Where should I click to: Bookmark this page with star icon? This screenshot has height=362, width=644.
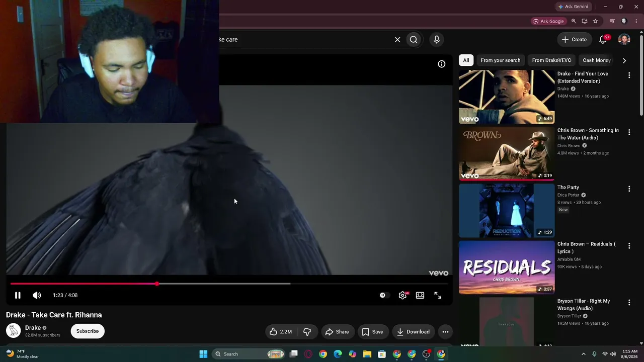tap(596, 21)
